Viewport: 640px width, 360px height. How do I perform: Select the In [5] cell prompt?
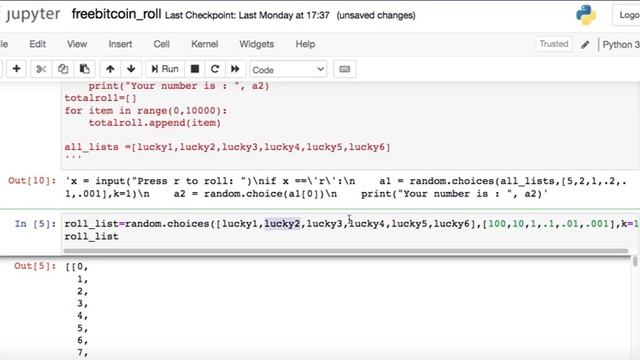pyautogui.click(x=35, y=224)
